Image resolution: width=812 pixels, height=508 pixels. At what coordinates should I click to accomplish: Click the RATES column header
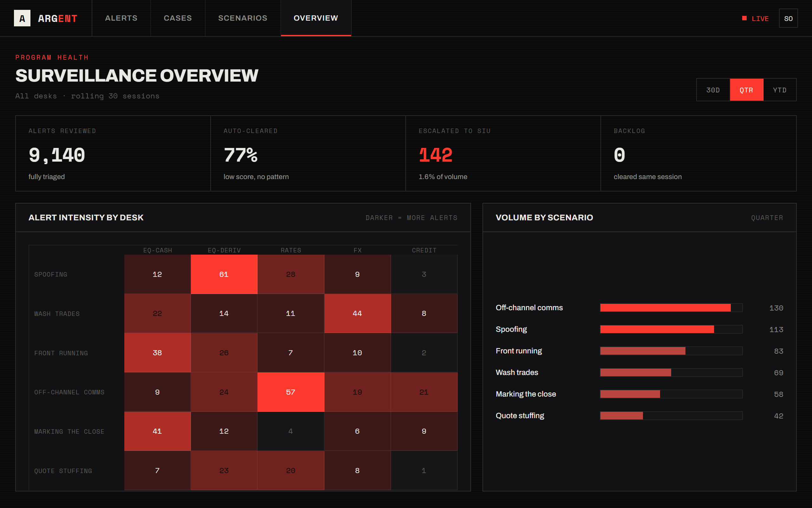291,250
